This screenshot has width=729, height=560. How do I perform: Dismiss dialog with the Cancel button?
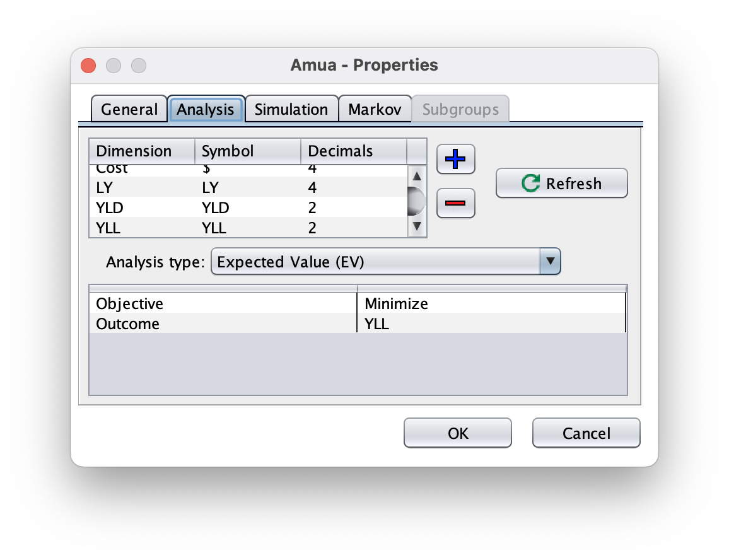coord(586,433)
